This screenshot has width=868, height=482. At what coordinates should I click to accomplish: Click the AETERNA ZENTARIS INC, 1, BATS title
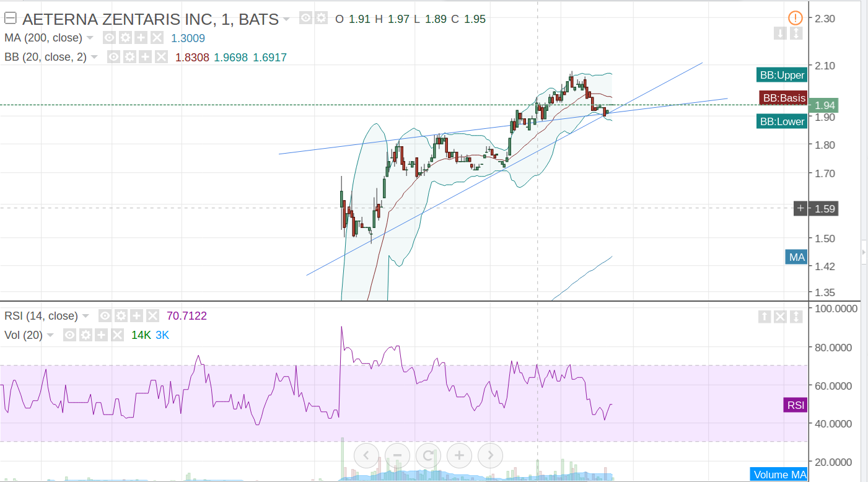click(x=151, y=19)
